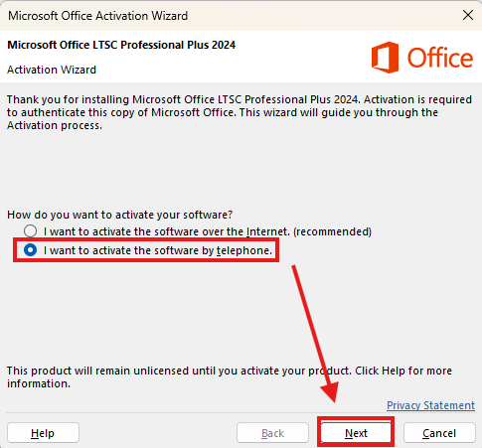Click the Office wordmark beside the logo
The height and width of the screenshot is (448, 482).
point(440,58)
